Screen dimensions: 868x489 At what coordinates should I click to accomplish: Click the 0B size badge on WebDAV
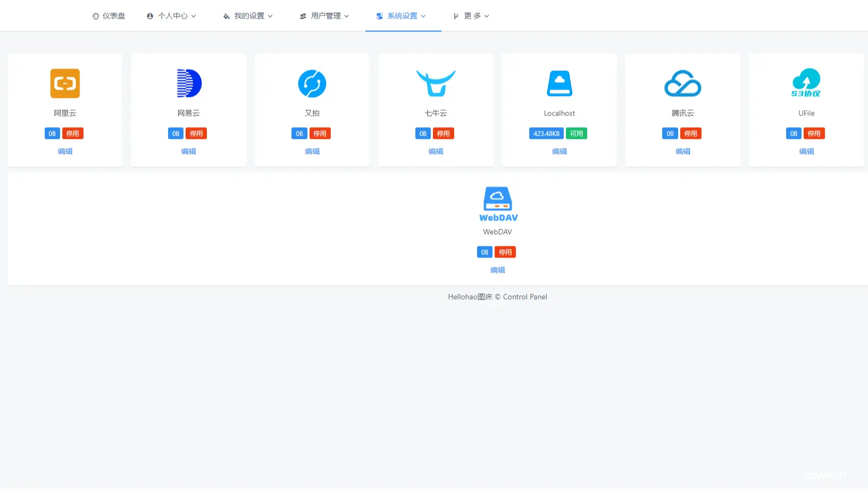(x=485, y=252)
